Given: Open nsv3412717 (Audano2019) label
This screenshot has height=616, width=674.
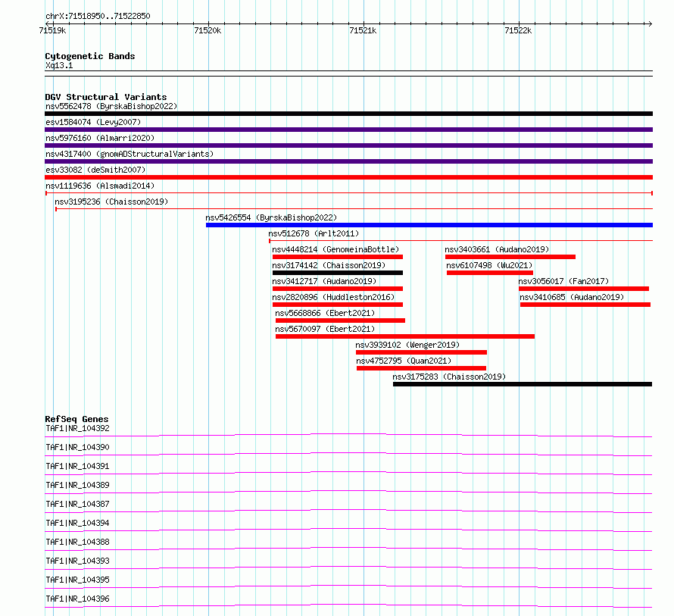Looking at the screenshot, I should (324, 281).
